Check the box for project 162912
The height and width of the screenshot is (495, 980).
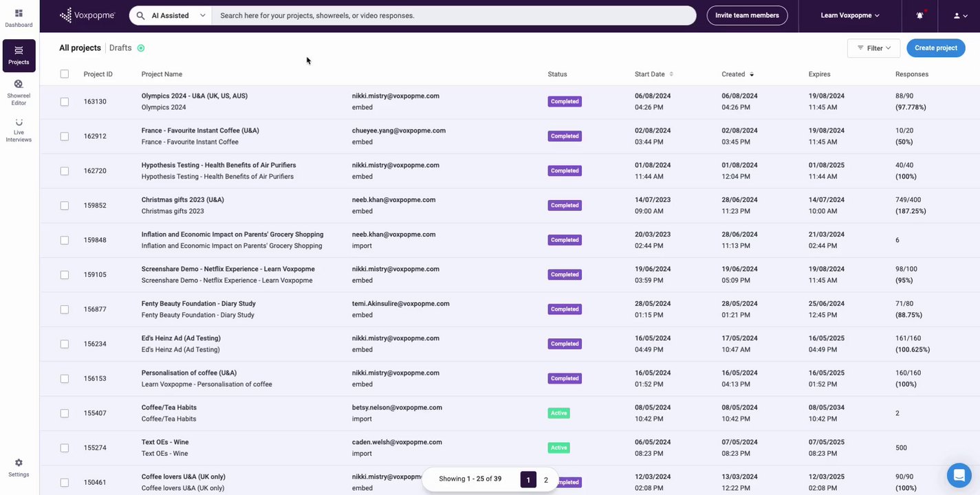click(x=65, y=136)
